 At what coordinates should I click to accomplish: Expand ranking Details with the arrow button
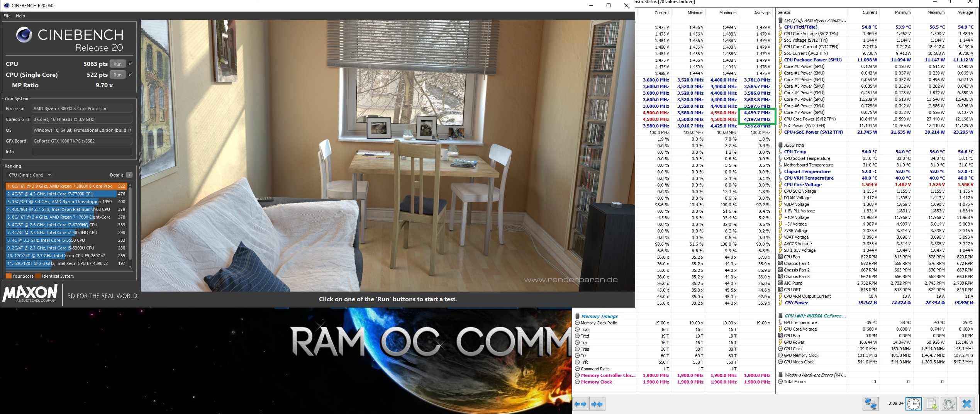pyautogui.click(x=129, y=175)
